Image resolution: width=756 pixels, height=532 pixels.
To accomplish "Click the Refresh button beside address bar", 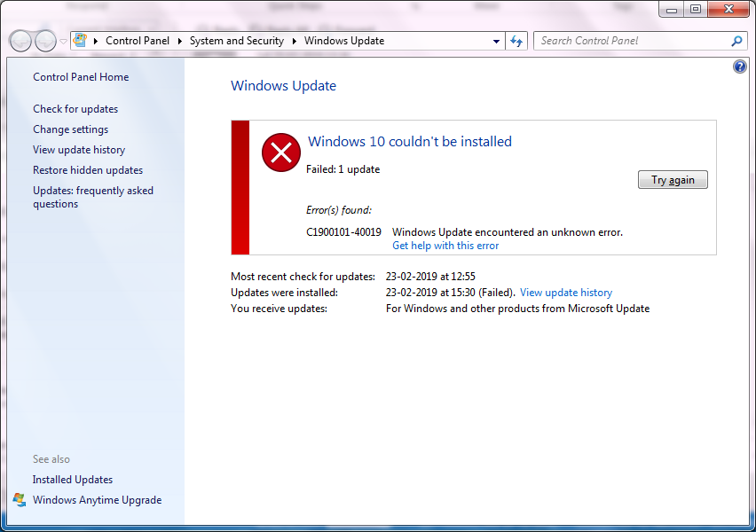I will tap(516, 41).
